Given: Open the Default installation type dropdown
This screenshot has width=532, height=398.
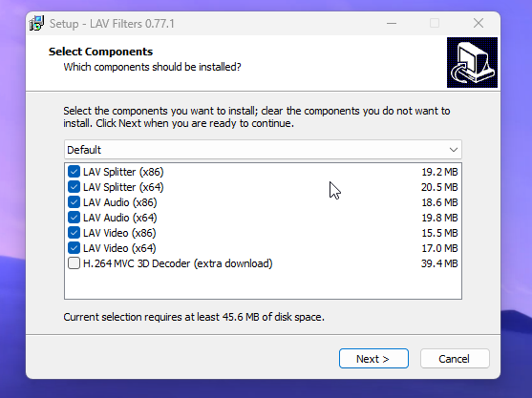Looking at the screenshot, I should pyautogui.click(x=263, y=150).
